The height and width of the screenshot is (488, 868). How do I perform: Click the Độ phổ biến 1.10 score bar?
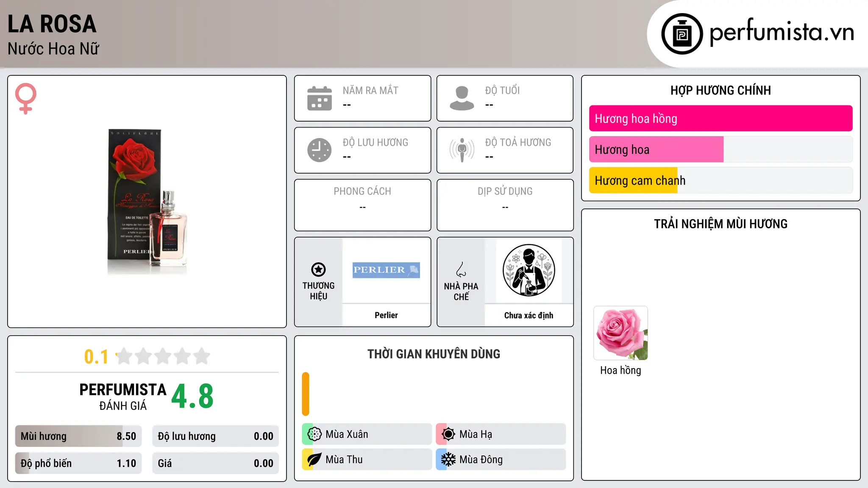click(78, 463)
